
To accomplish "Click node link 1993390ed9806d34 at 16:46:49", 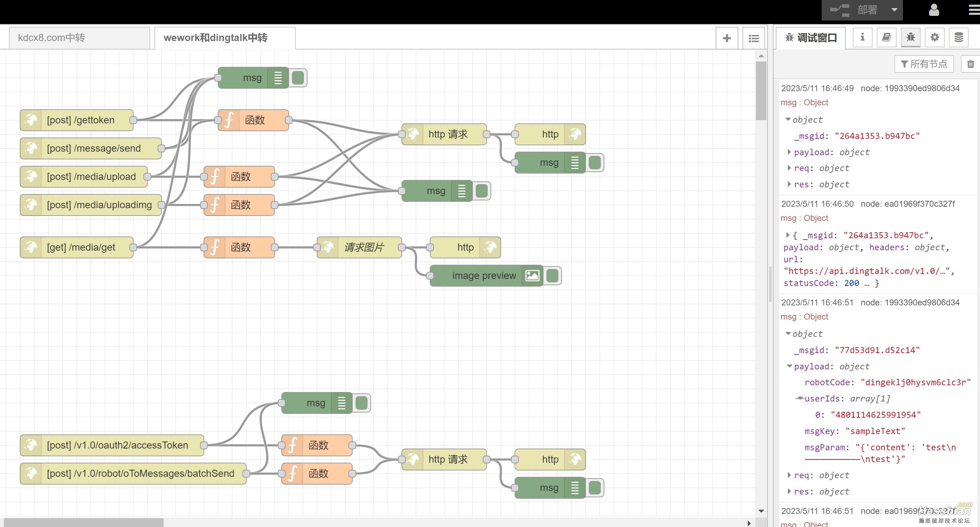I will tap(910, 88).
